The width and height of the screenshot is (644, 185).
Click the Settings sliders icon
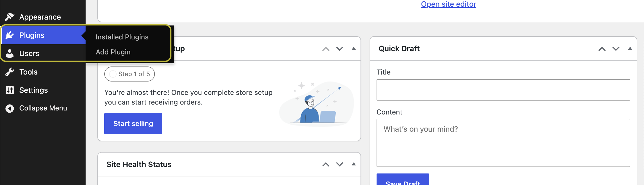10,90
